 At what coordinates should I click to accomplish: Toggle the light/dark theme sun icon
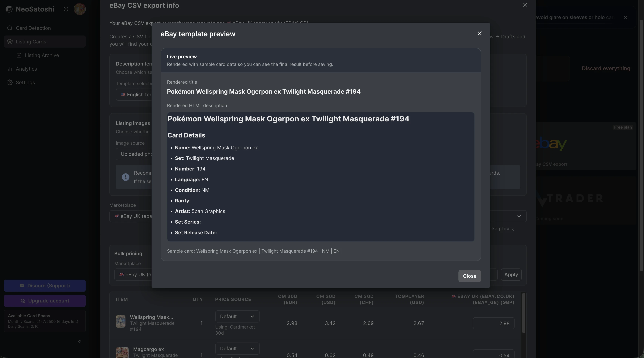coord(66,9)
